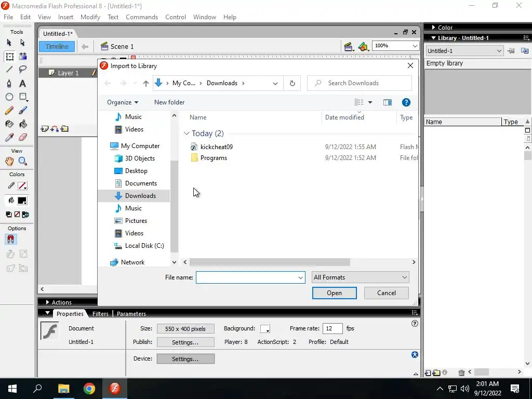This screenshot has height=399, width=532.
Task: Click the Black and White colors button
Action: 8,215
